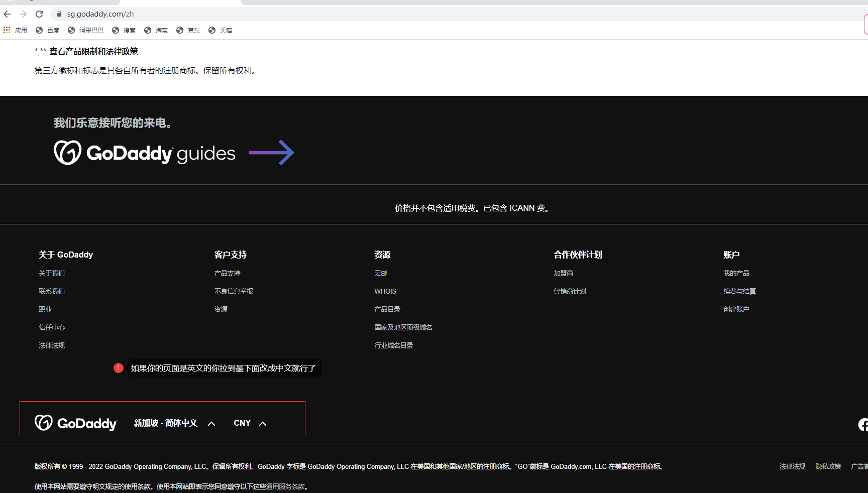868x493 pixels.
Task: Open the 淘宝 bookmark
Action: tap(156, 30)
